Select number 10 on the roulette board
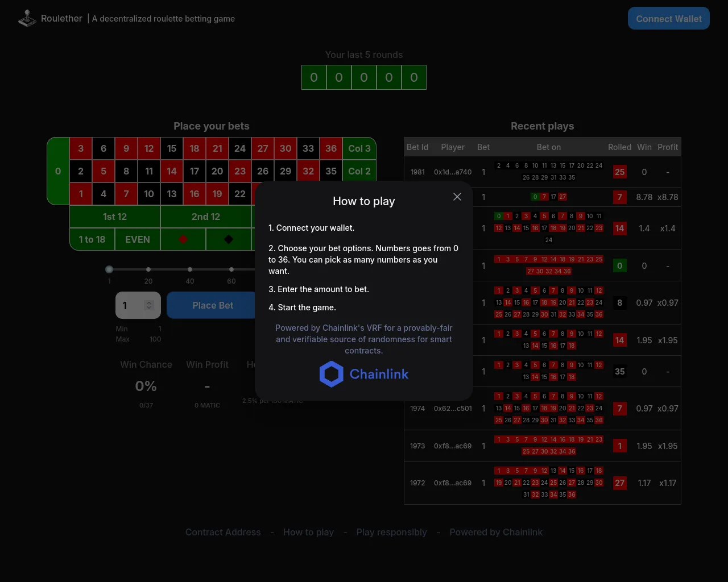 pyautogui.click(x=149, y=194)
